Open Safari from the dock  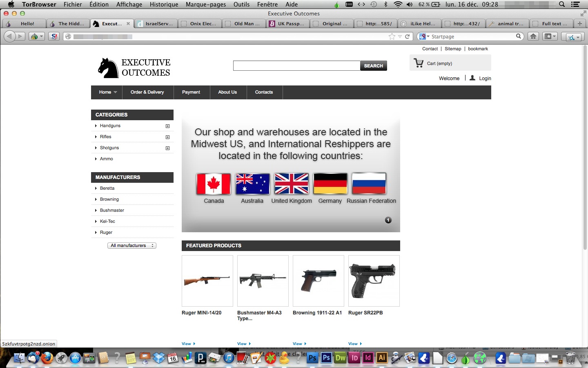[452, 358]
